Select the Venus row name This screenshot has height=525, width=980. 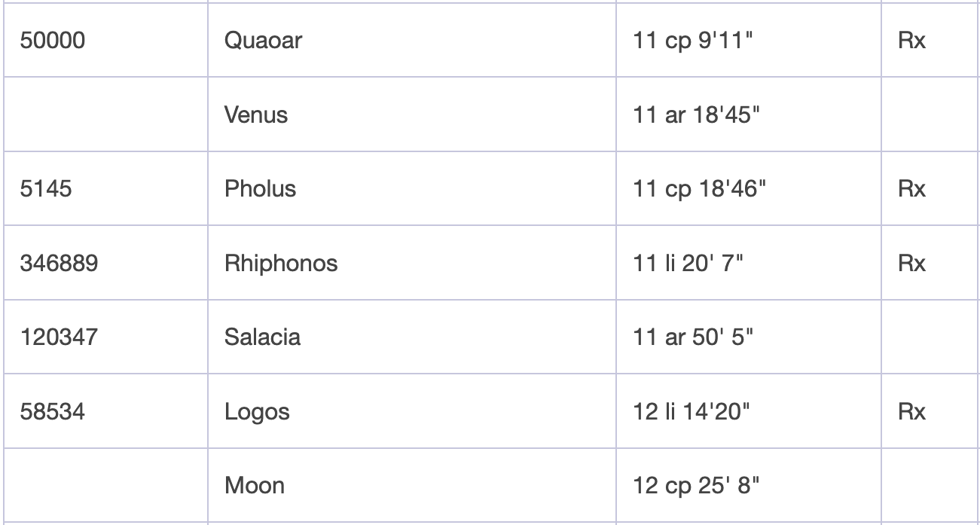pyautogui.click(x=256, y=114)
